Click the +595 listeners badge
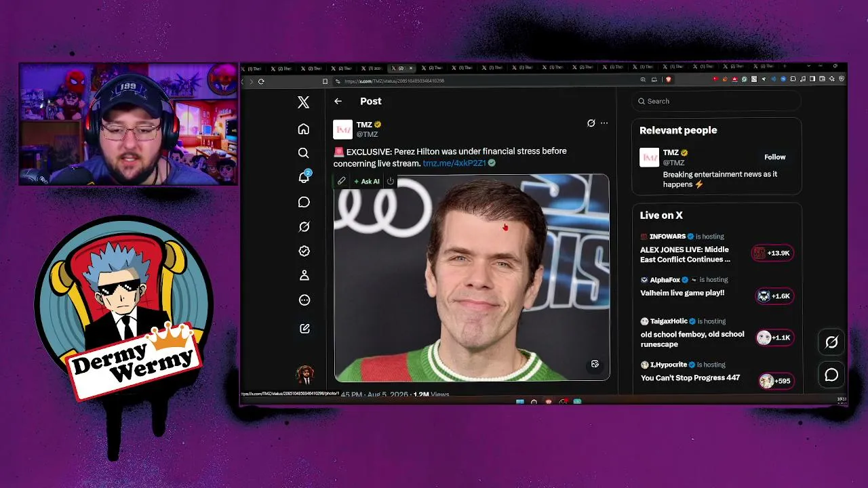Viewport: 868px width, 488px height. click(776, 381)
